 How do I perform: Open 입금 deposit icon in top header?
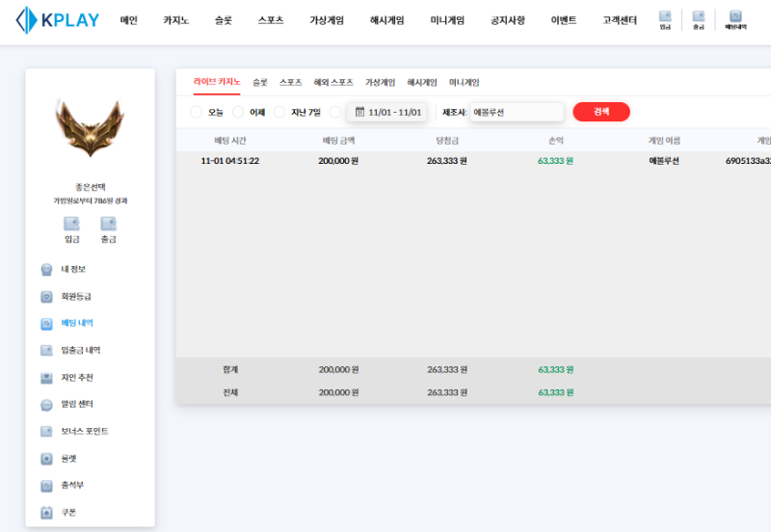pyautogui.click(x=665, y=19)
